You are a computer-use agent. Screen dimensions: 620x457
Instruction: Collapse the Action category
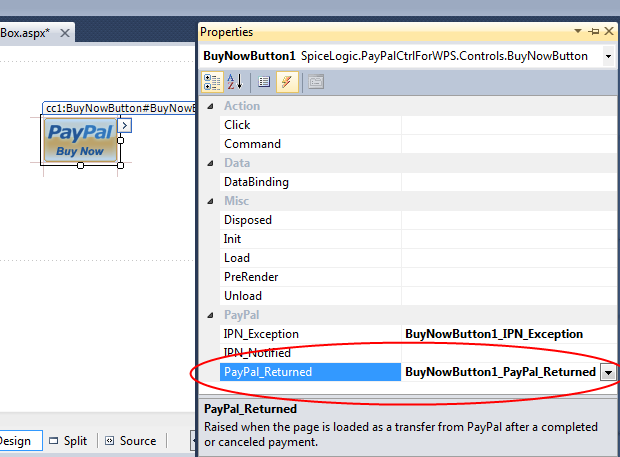pyautogui.click(x=210, y=106)
